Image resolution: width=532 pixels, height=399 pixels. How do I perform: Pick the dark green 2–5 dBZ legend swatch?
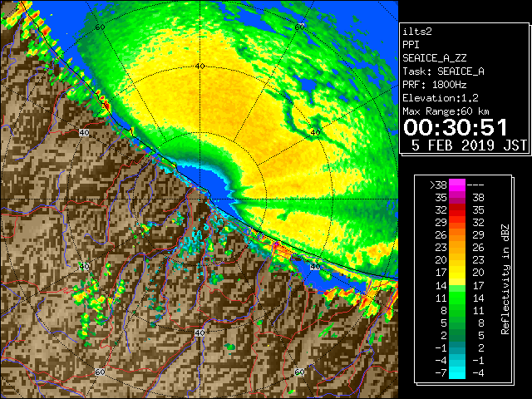457,336
